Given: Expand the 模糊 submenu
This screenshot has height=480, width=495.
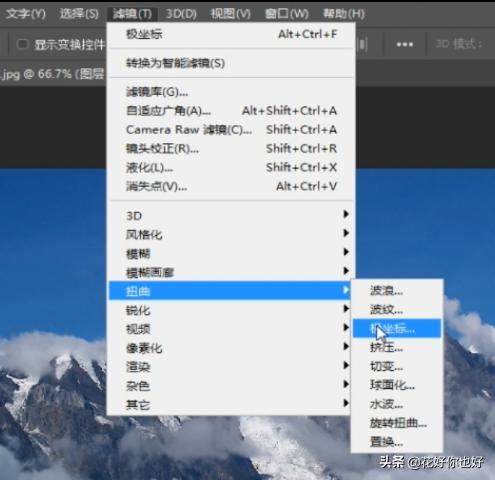Looking at the screenshot, I should click(230, 253).
